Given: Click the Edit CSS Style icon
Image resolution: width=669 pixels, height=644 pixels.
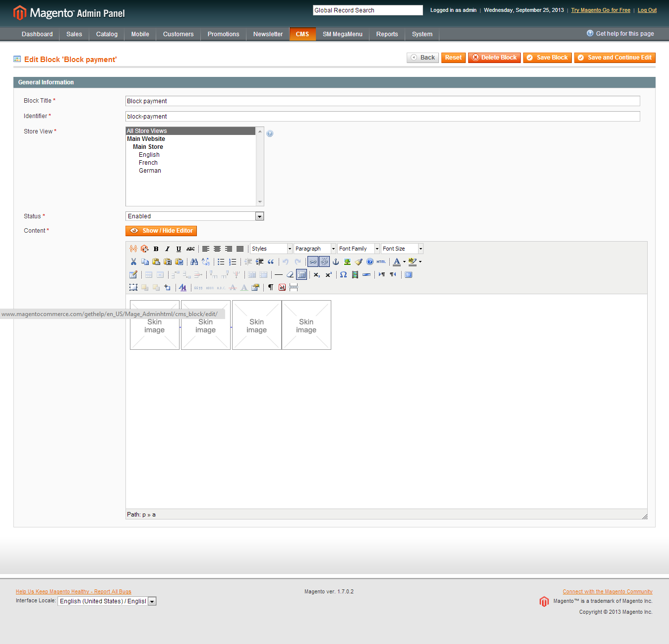Looking at the screenshot, I should pos(183,287).
